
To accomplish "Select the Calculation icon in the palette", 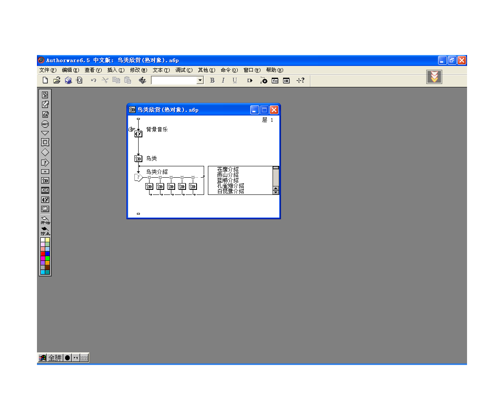I will (x=45, y=171).
